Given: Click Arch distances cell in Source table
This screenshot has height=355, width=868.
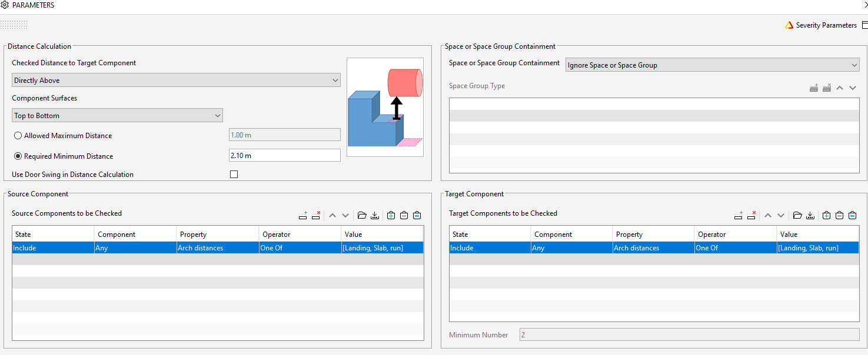Looking at the screenshot, I should (218, 248).
